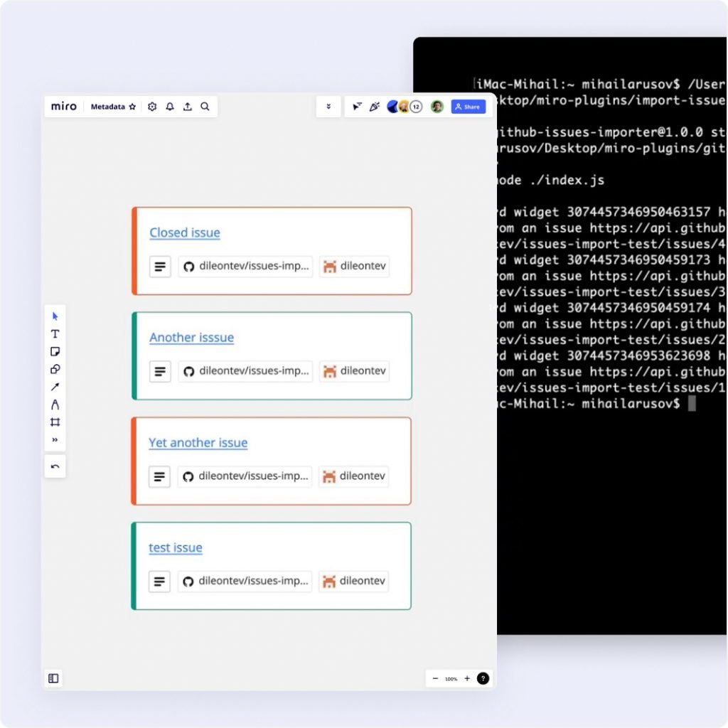Click your profile avatar
Viewport: 728px width, 728px height.
pyautogui.click(x=437, y=107)
